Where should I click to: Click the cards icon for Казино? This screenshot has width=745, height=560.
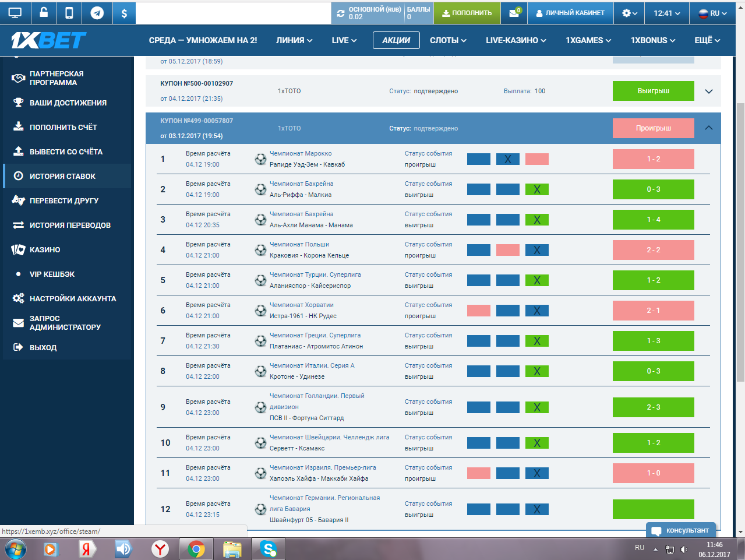(x=19, y=249)
